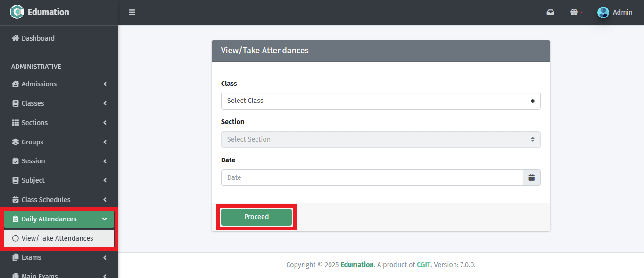644x278 pixels.
Task: Open the CGIT footer link
Action: (423, 265)
